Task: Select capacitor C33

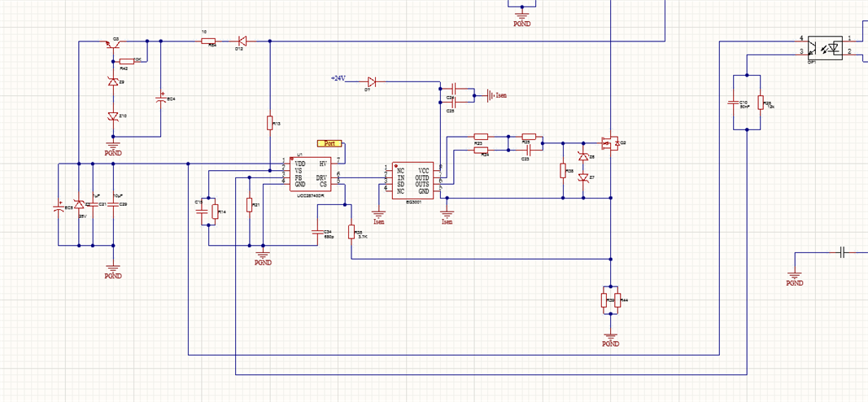Action: [528, 150]
